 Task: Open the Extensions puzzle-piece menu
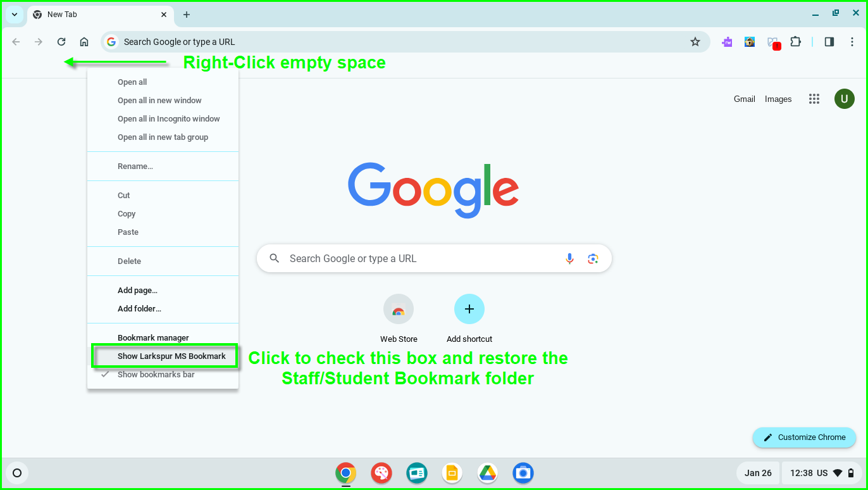point(795,41)
